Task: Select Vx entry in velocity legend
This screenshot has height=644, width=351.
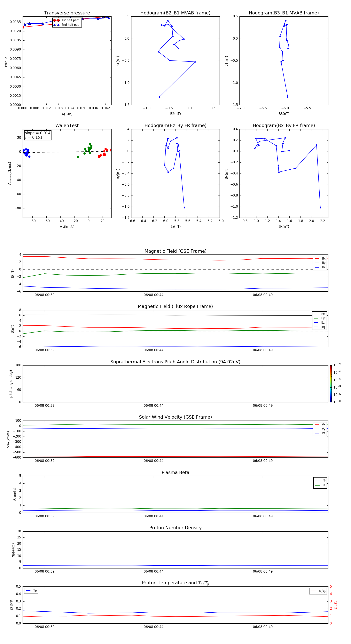Action: click(x=320, y=424)
